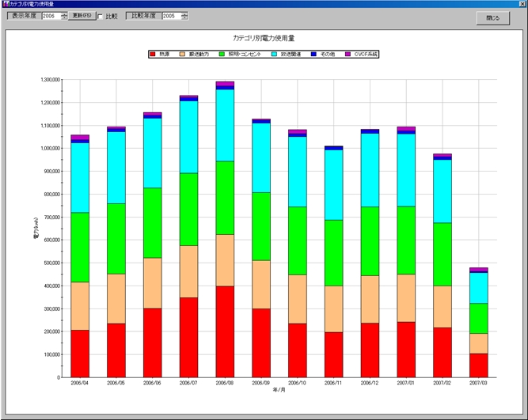
Task: Click the 表示年度 label
Action: pos(25,16)
